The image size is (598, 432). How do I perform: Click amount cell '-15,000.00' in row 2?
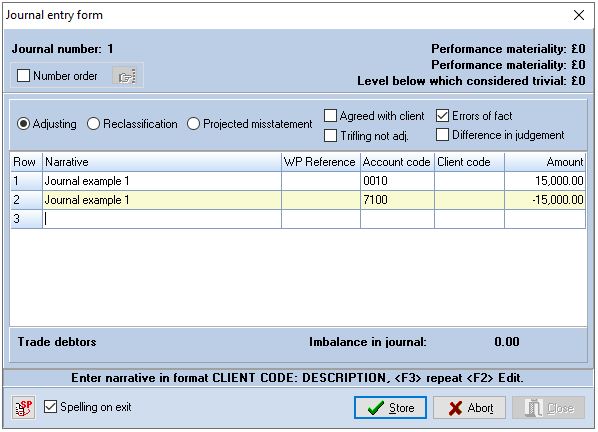coord(545,200)
